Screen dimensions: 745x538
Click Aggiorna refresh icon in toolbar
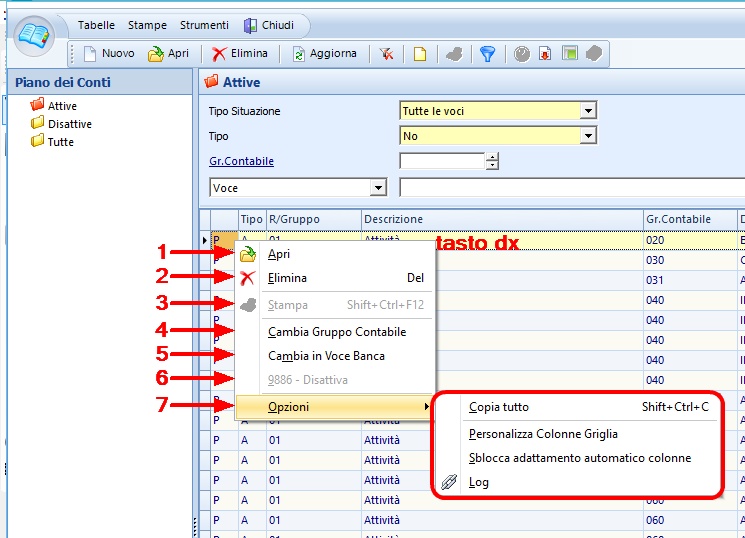click(x=323, y=54)
